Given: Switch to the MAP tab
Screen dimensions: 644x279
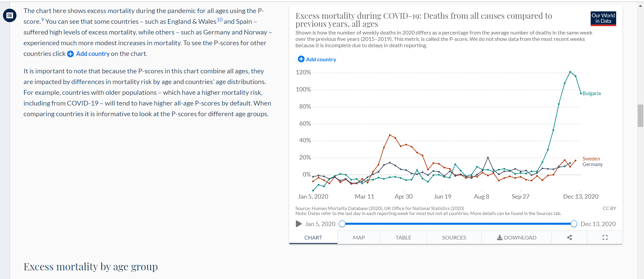Looking at the screenshot, I should (359, 237).
